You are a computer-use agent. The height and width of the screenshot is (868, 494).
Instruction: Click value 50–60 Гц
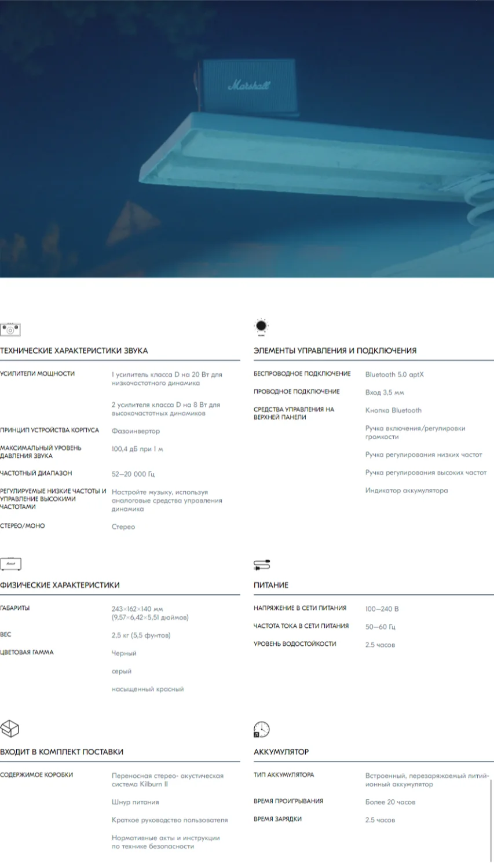point(380,627)
